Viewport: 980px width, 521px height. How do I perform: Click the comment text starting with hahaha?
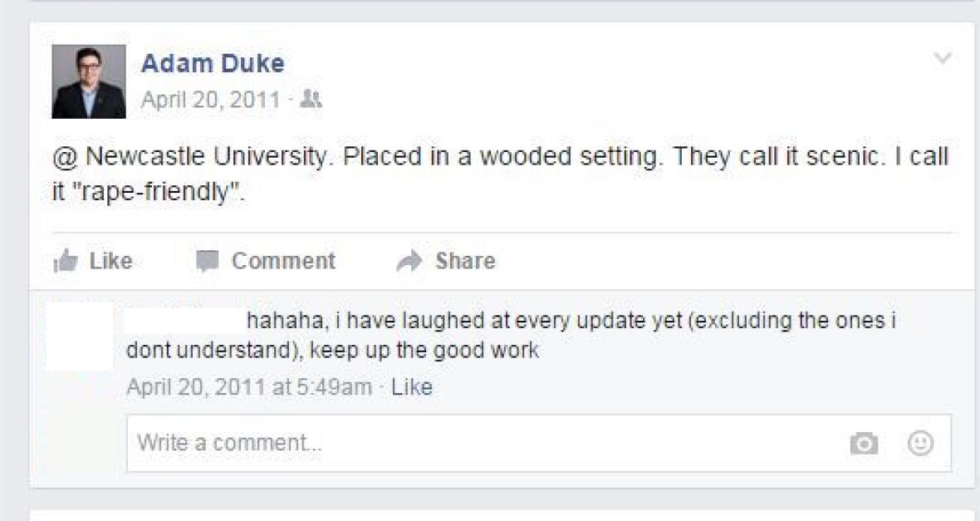click(x=511, y=335)
